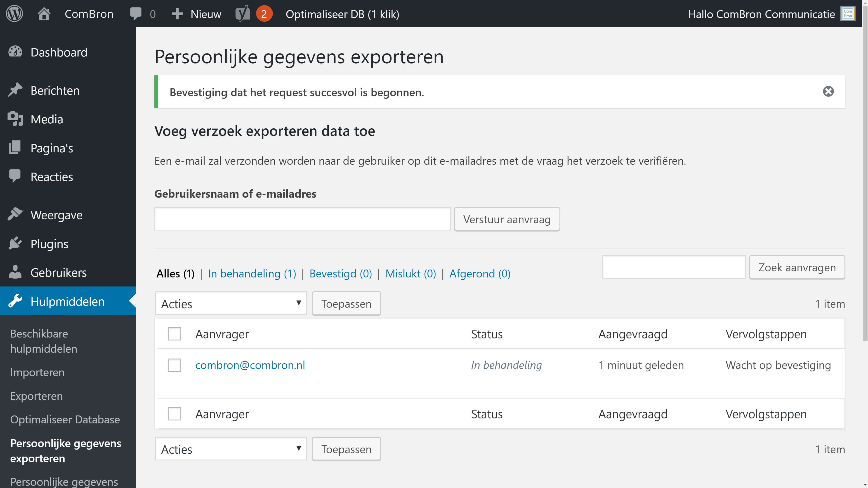Screen dimensions: 868x488
Task: Focus the Gebruikersnaam of e-mailadres field
Action: [302, 219]
